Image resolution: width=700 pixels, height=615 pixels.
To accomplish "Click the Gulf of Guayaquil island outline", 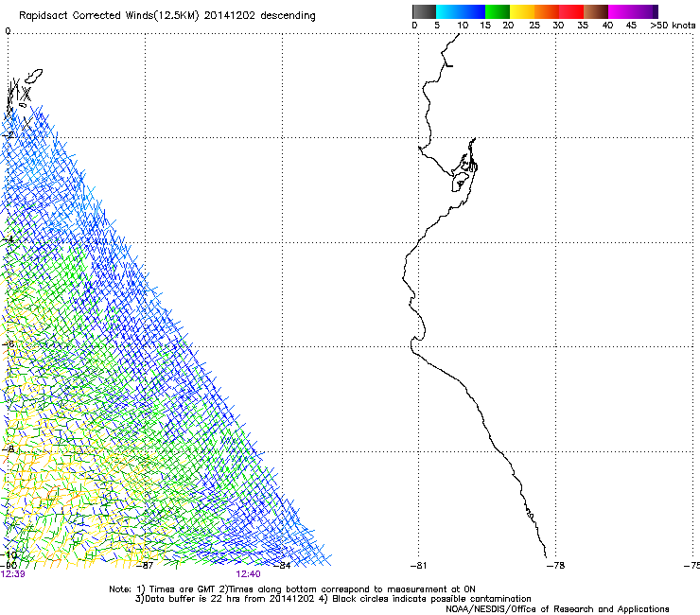I will [x=460, y=182].
